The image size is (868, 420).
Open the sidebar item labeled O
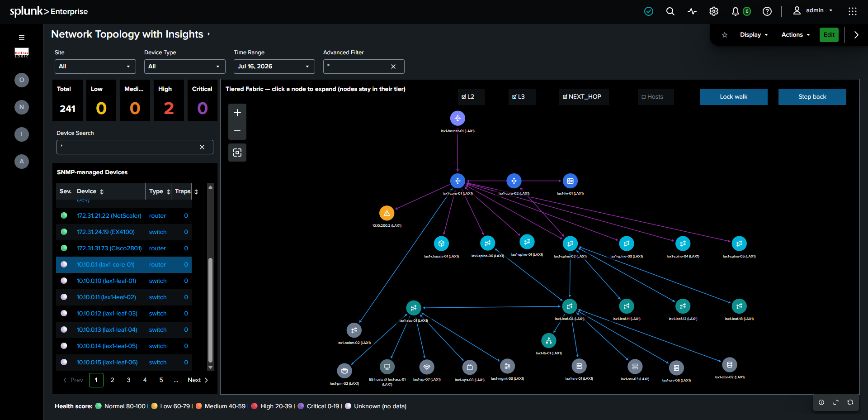[22, 80]
